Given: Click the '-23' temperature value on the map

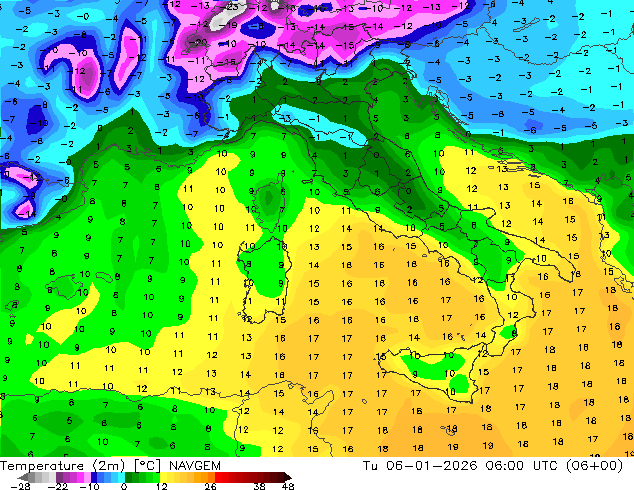Looking at the screenshot, I should (x=230, y=7).
